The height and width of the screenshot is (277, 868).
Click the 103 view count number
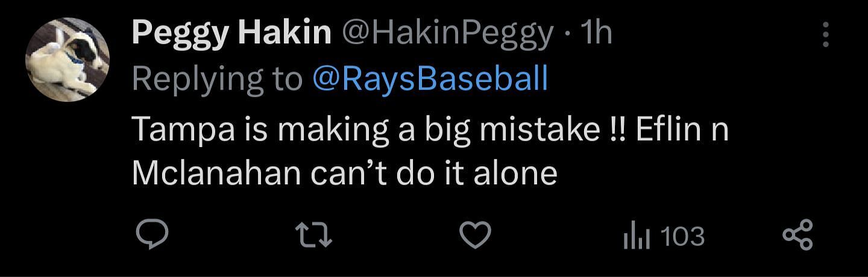point(682,236)
